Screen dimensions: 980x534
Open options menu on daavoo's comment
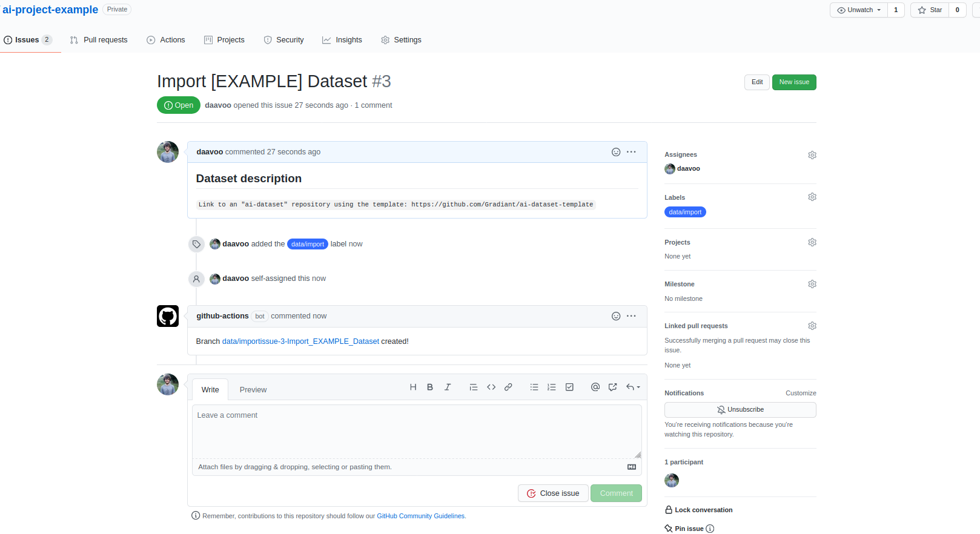[631, 152]
